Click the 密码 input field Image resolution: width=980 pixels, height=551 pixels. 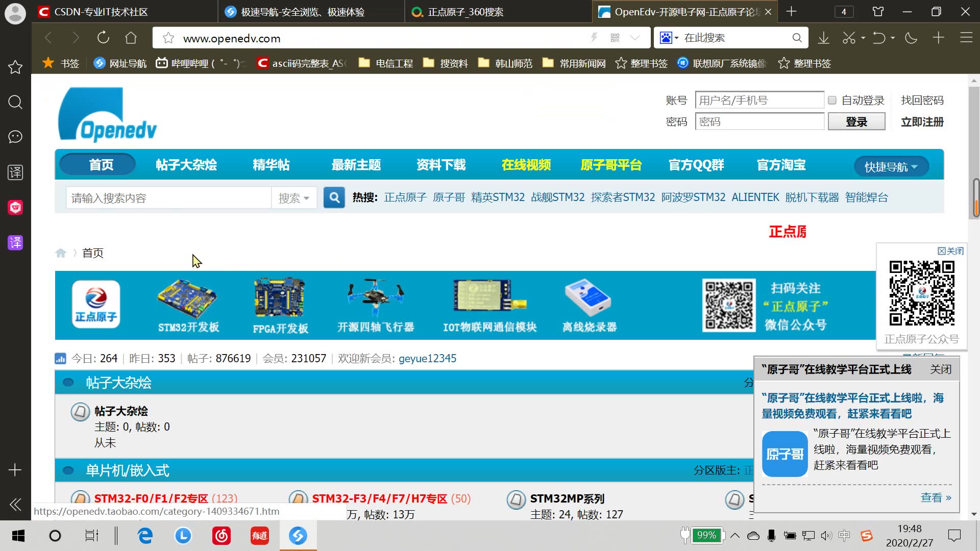tap(759, 121)
